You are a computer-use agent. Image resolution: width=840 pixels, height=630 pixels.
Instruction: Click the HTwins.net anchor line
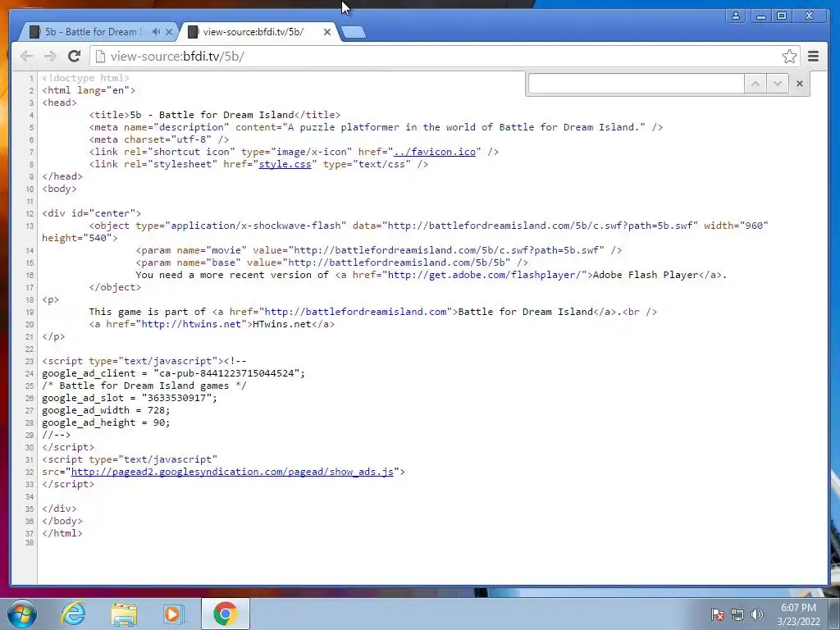coord(212,323)
